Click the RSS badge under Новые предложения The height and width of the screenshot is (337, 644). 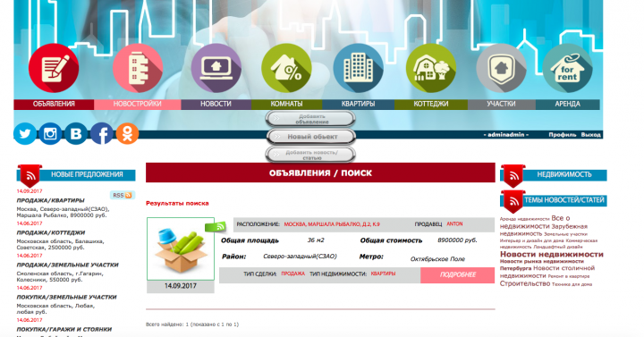coord(123,196)
